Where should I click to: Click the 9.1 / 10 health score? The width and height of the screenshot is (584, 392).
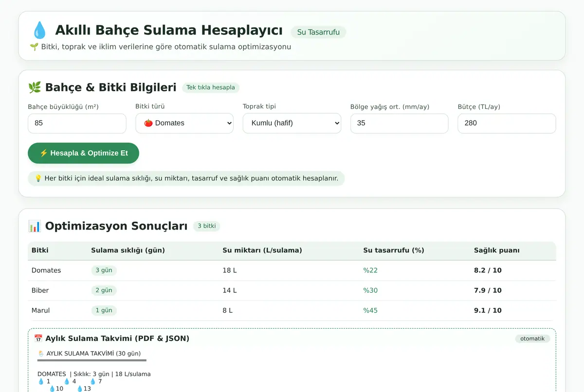[488, 310]
